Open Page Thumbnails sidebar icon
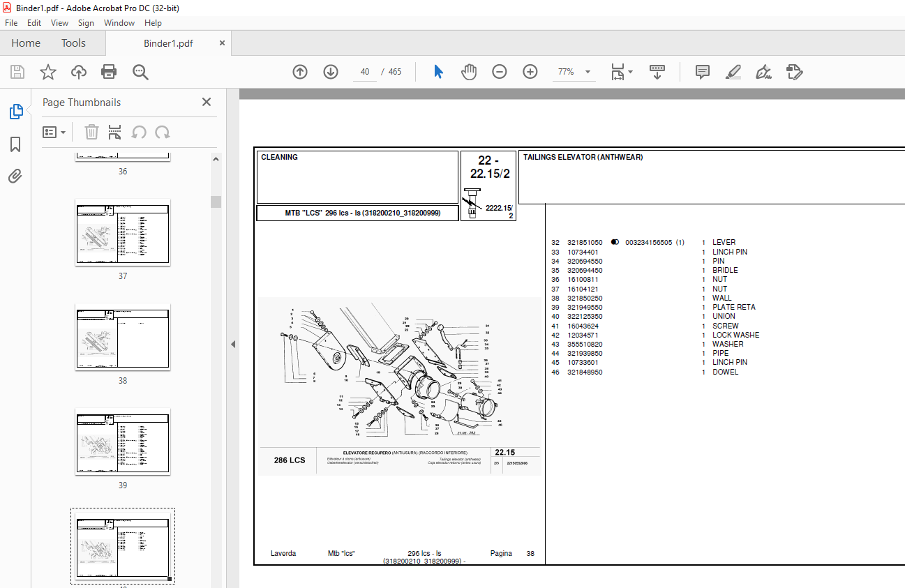 15,112
